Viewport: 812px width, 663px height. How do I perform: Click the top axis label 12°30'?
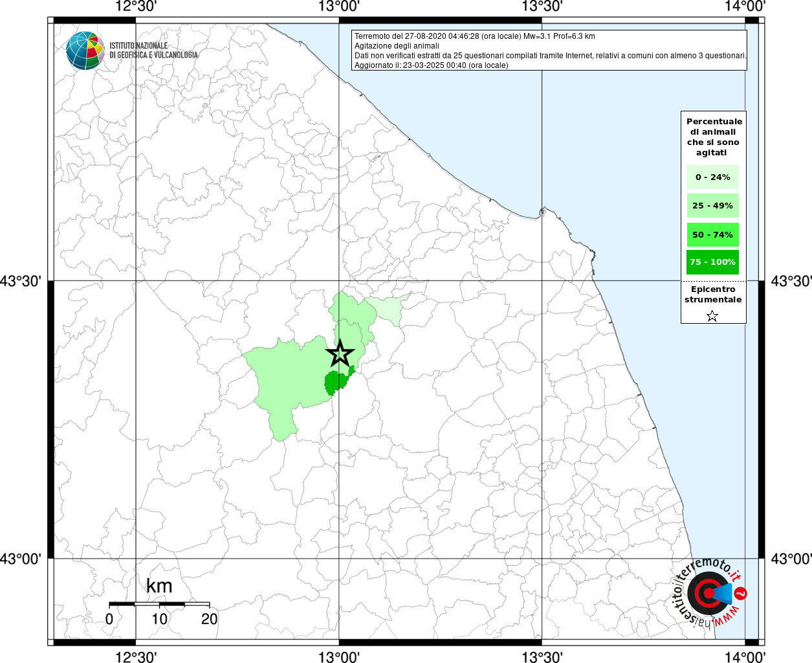click(137, 6)
